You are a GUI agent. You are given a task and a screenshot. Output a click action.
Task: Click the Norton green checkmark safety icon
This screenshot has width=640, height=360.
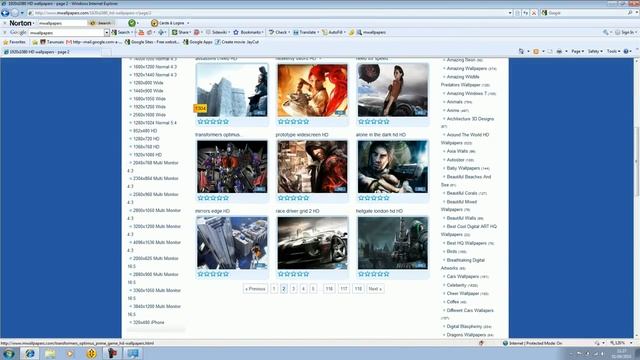tap(131, 23)
